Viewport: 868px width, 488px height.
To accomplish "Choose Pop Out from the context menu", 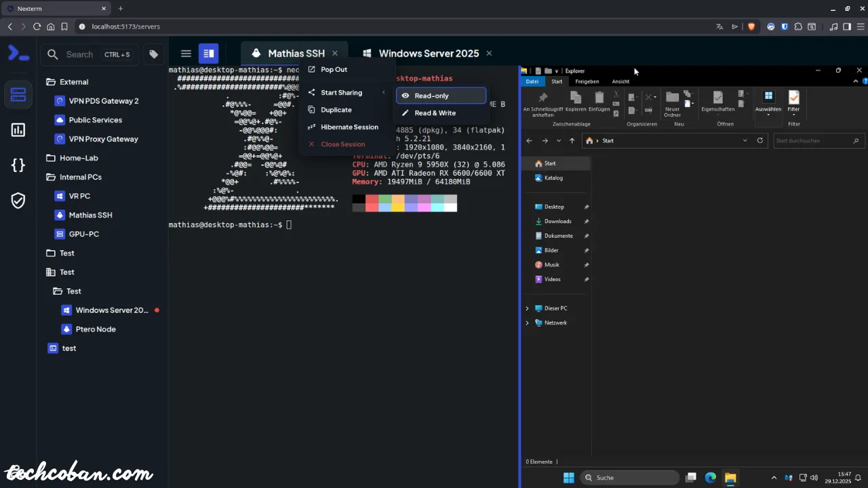I will (347, 69).
